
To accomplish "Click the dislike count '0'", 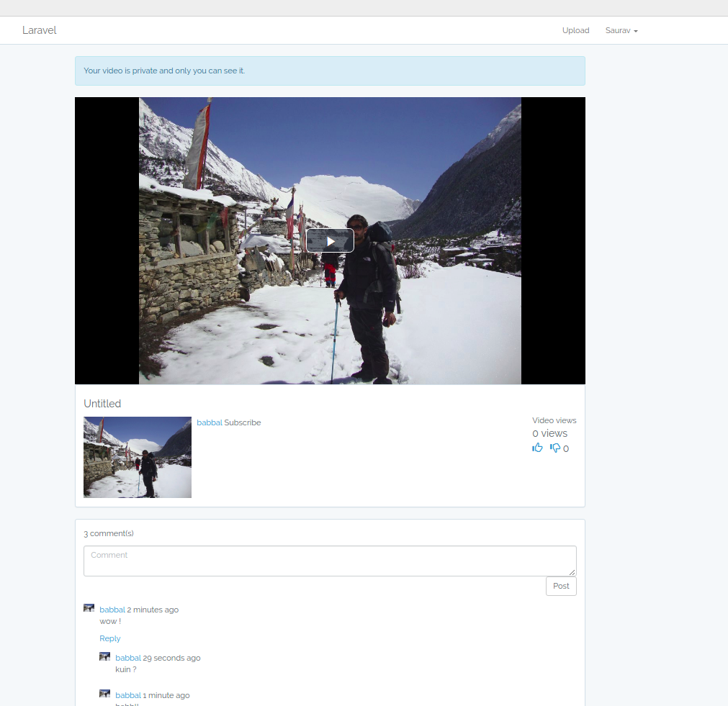I will pos(566,448).
